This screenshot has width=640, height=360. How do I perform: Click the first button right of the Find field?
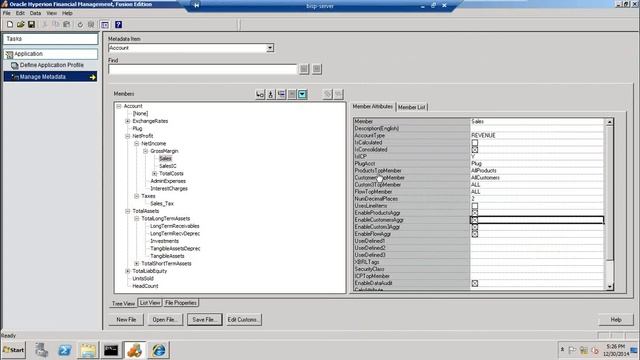[x=304, y=69]
